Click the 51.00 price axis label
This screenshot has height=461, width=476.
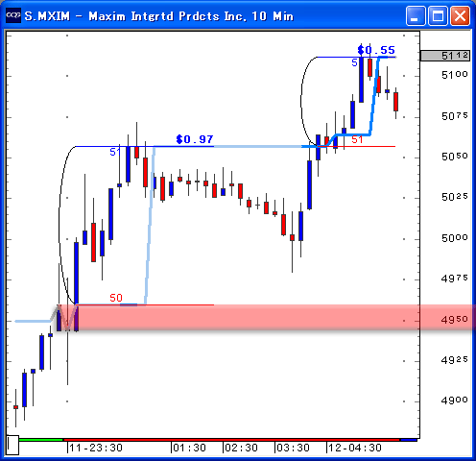click(x=455, y=75)
